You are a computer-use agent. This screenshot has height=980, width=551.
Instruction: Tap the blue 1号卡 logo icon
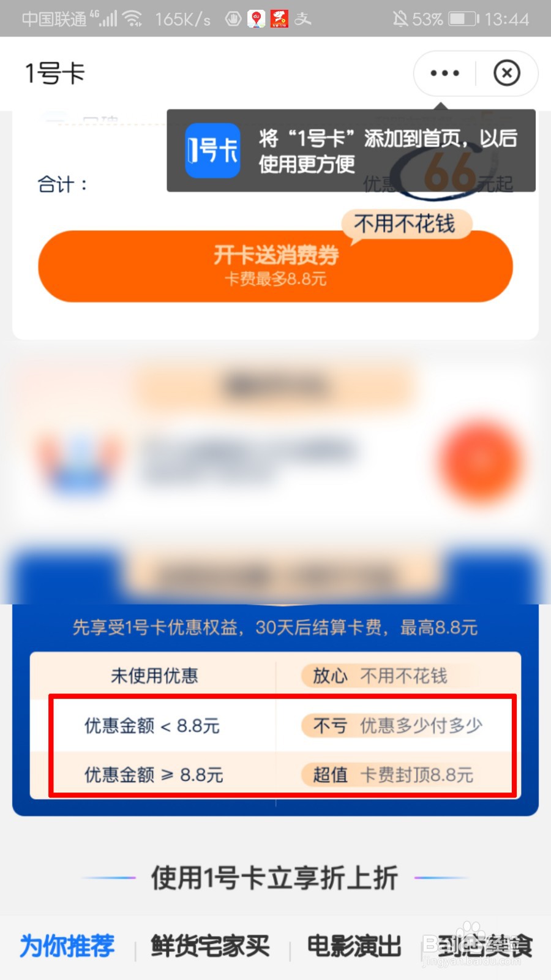[212, 151]
